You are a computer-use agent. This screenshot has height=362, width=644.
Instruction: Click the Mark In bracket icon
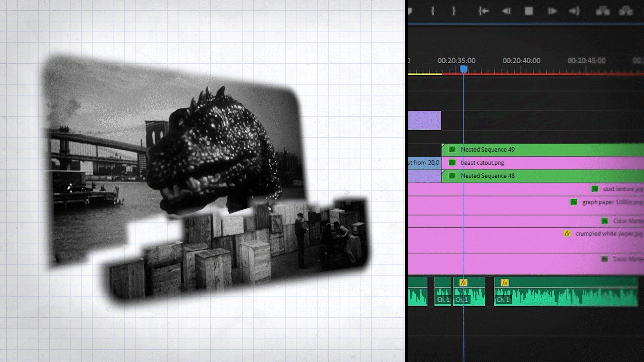(x=433, y=11)
